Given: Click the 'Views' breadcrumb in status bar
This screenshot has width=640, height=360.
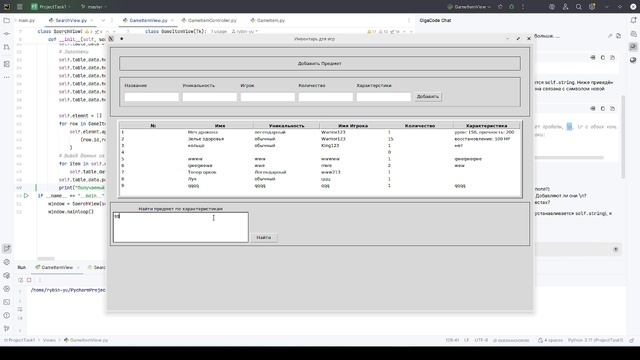Looking at the screenshot, I should pyautogui.click(x=49, y=340).
